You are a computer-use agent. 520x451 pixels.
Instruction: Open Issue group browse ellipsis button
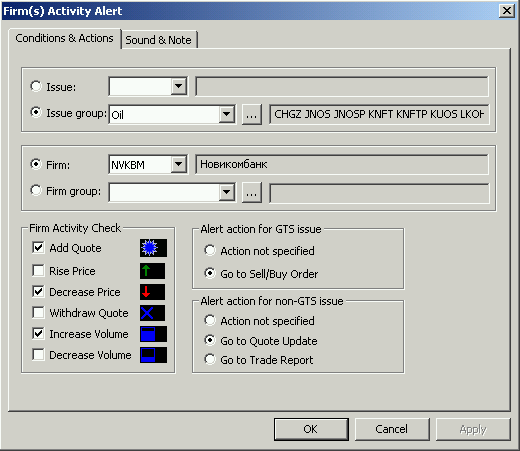tap(252, 115)
